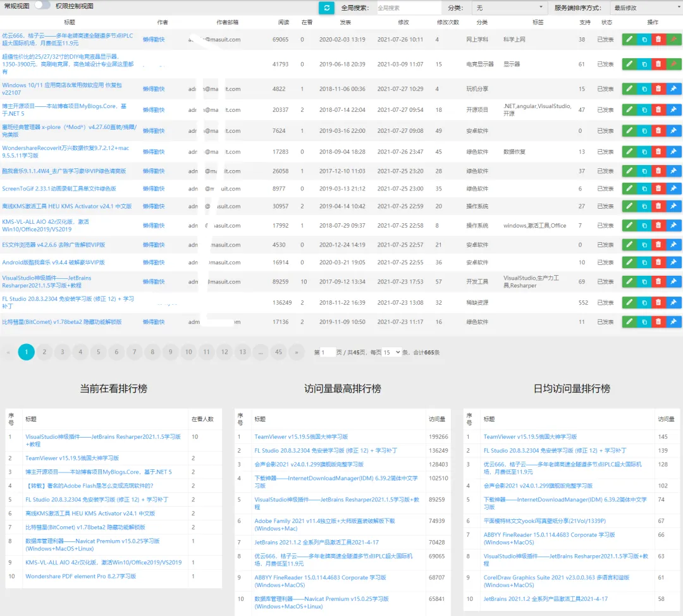Toggle the 常规视图 / 权限控制视图 switch
The image size is (683, 616).
pyautogui.click(x=42, y=6)
